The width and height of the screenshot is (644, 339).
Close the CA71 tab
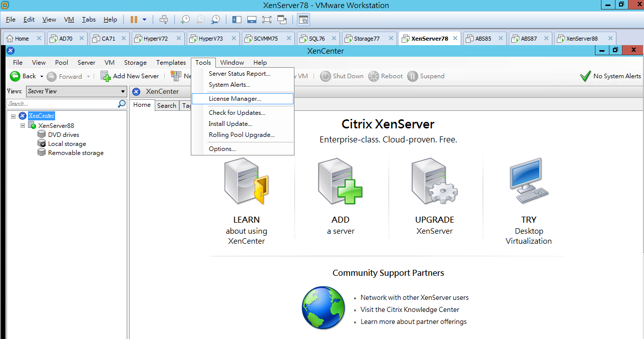[x=125, y=38]
